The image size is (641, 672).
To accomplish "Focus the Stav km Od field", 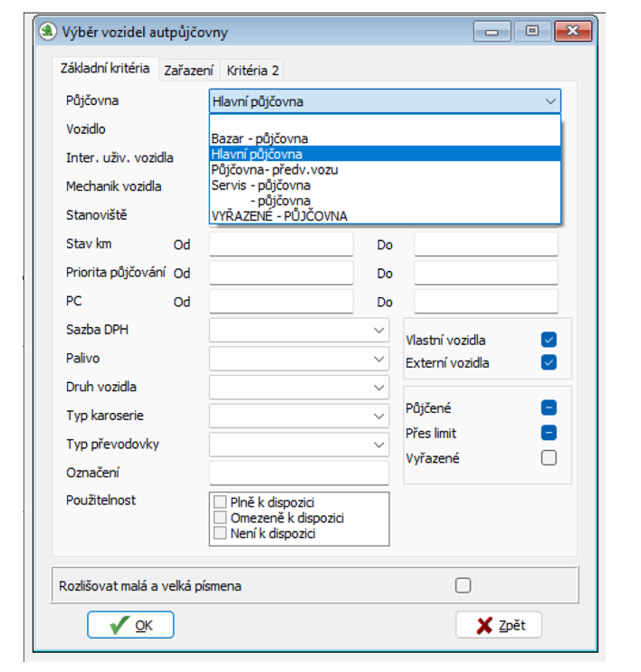I will point(281,245).
